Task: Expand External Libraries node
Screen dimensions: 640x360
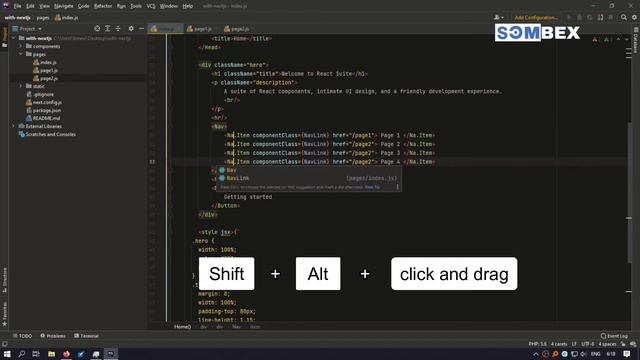Action: (13, 126)
